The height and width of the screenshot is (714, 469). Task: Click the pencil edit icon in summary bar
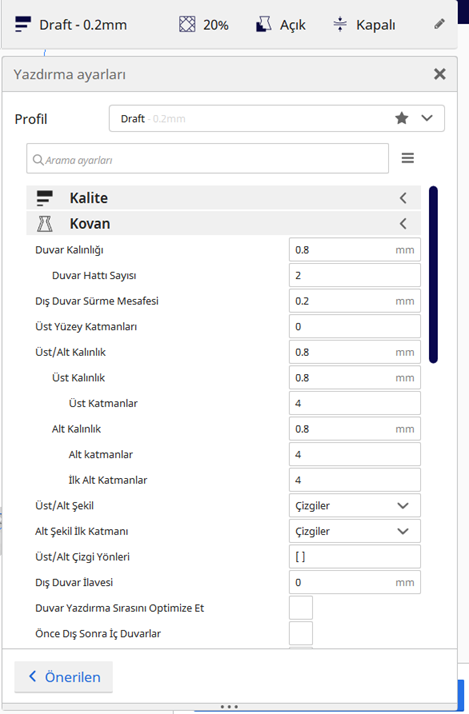click(439, 24)
